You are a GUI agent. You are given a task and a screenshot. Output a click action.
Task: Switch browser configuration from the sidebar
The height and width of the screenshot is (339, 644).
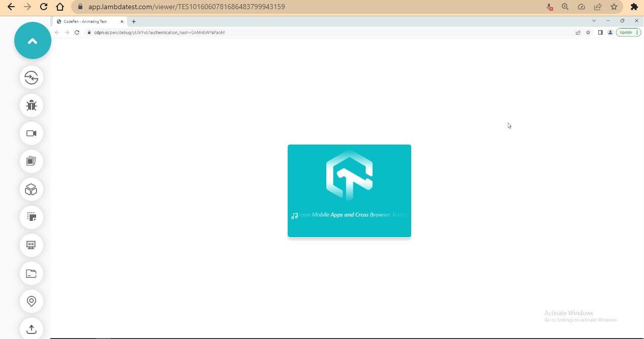point(31,78)
